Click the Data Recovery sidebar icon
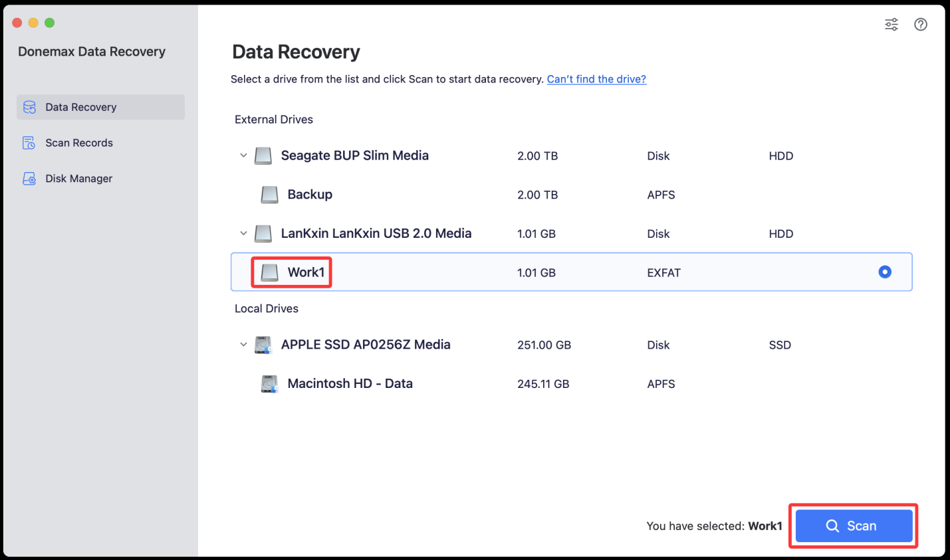Viewport: 950px width, 560px height. pos(29,107)
